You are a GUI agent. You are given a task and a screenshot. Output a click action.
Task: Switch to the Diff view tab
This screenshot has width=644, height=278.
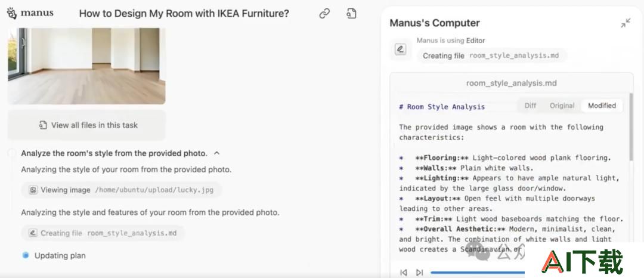[530, 106]
